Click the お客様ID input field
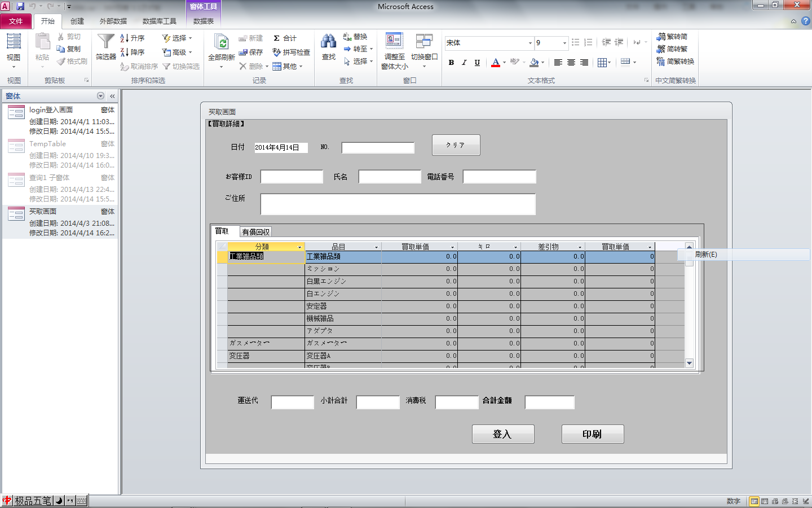 (292, 177)
